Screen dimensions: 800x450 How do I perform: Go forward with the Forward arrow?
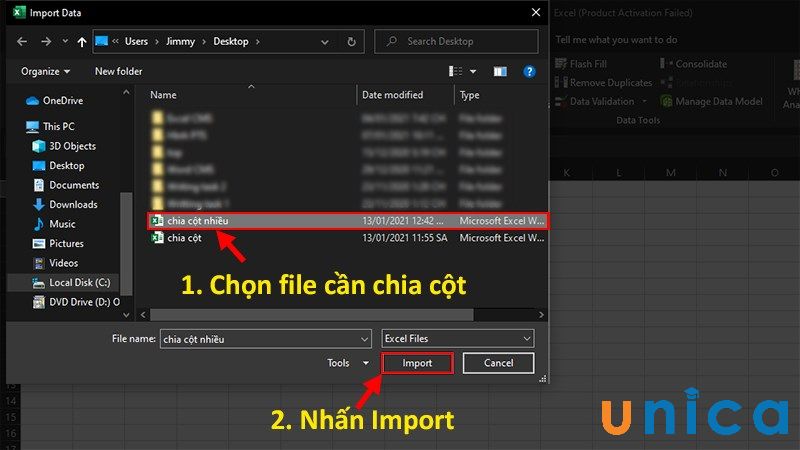[46, 41]
